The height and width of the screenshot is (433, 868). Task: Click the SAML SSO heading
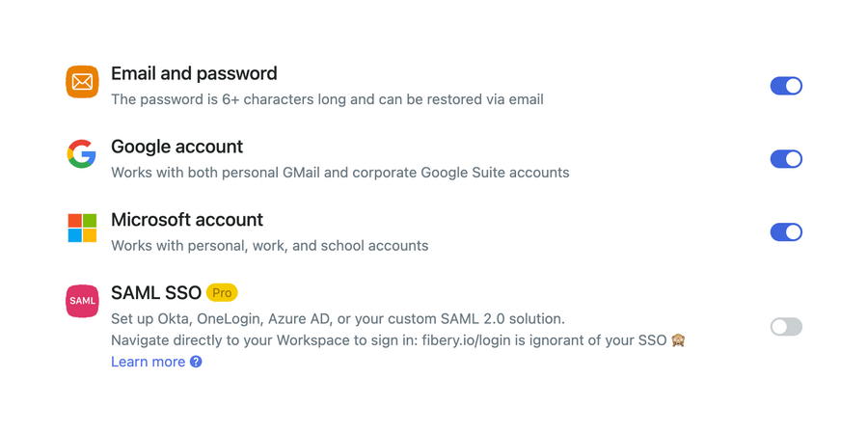point(156,293)
